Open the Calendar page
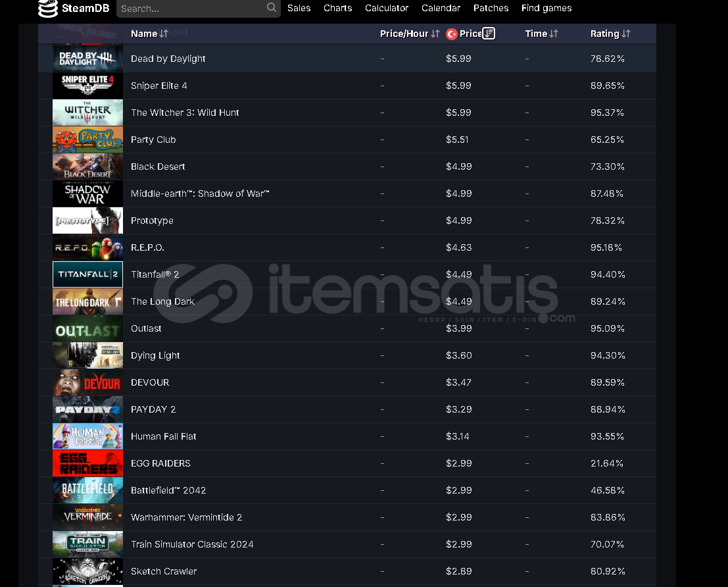Image resolution: width=728 pixels, height=587 pixels. (x=441, y=8)
